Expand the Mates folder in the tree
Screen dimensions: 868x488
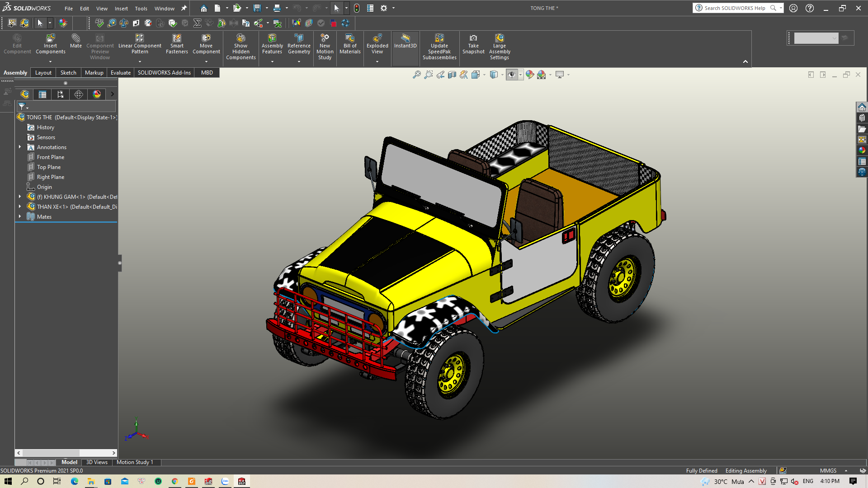19,216
